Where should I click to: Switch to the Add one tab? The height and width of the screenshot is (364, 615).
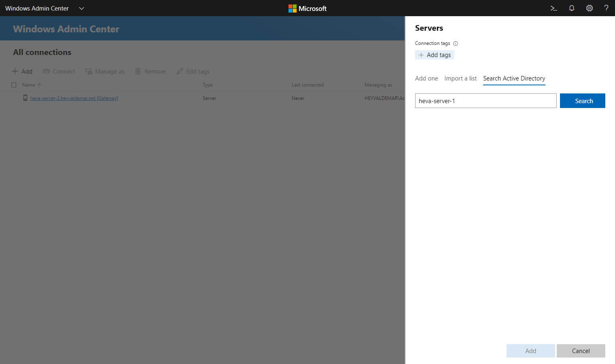pyautogui.click(x=426, y=78)
